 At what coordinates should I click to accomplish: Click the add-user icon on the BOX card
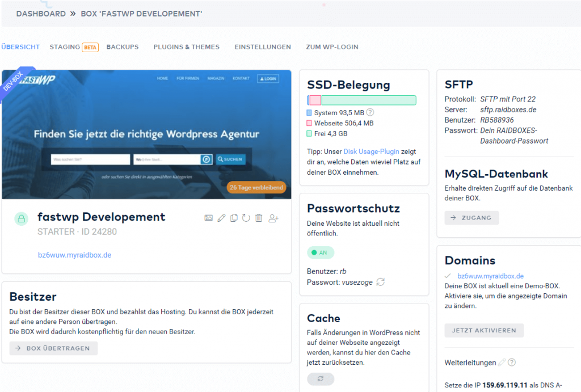click(x=273, y=217)
